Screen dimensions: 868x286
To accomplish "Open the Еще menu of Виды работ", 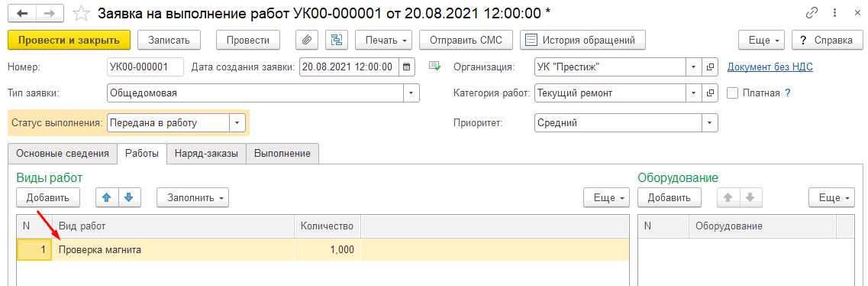I will (x=607, y=197).
